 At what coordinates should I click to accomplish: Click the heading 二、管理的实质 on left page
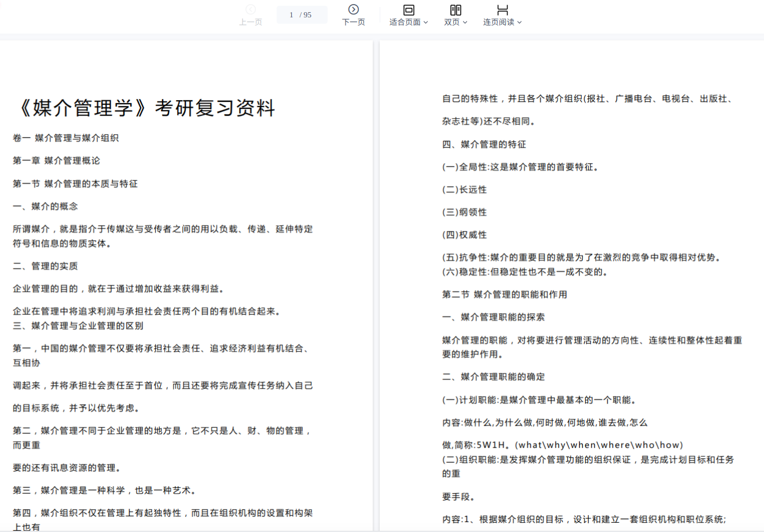click(x=45, y=266)
